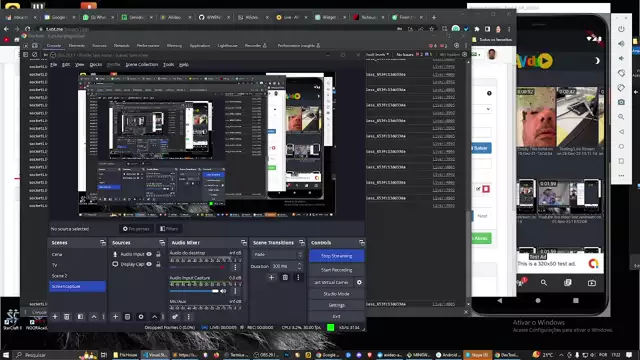Click emulator power button icon
Image resolution: width=640 pixels, height=360 pixels.
(621, 29)
